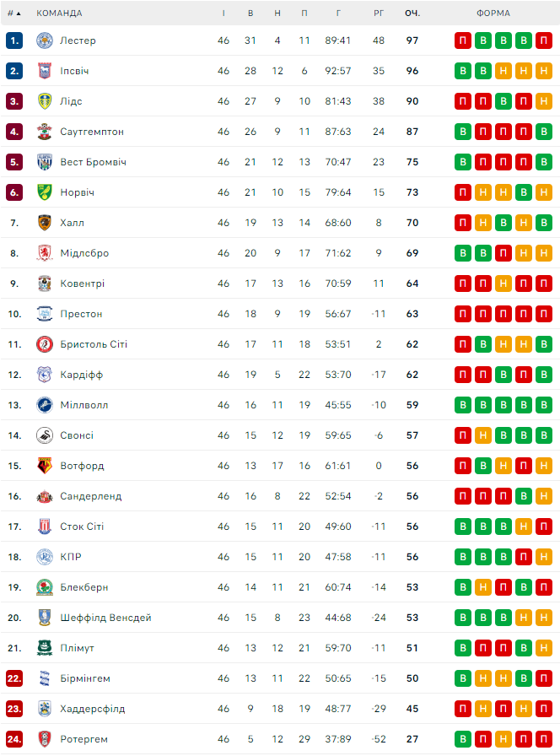The height and width of the screenshot is (756, 560).
Task: Sort standings by ОЧ. points column
Action: [x=412, y=13]
